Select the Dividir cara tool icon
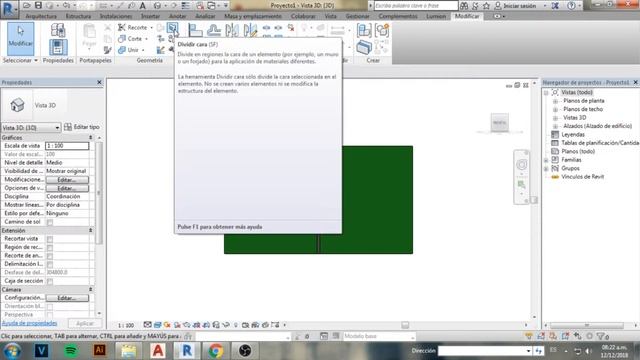This screenshot has height=360, width=640. (x=173, y=28)
